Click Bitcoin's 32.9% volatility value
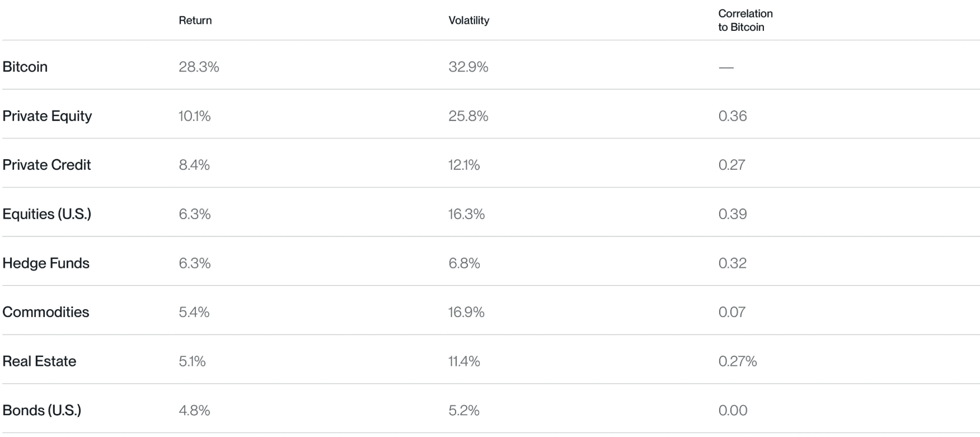This screenshot has height=437, width=980. (x=468, y=67)
